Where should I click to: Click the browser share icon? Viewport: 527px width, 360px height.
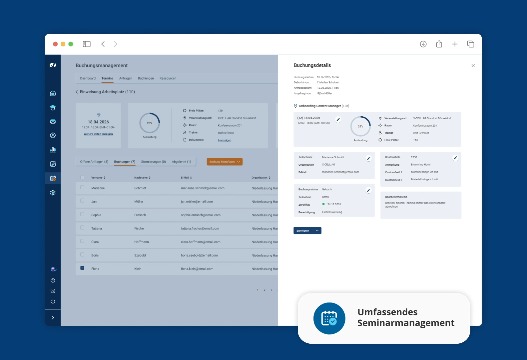coord(439,44)
